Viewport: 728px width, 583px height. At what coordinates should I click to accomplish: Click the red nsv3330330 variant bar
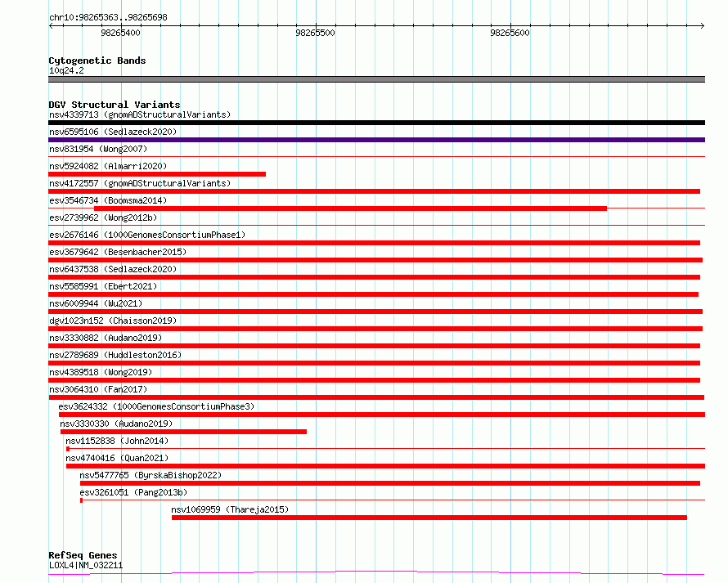(x=183, y=432)
